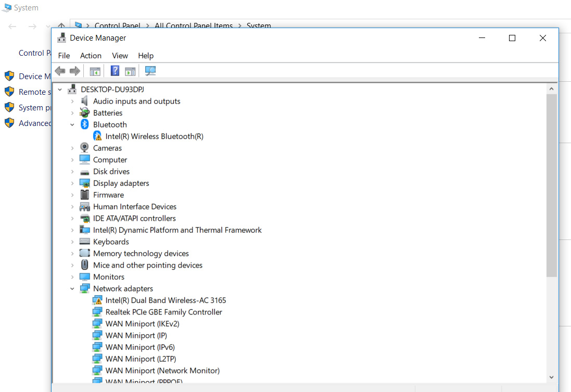Click All Control Panel Items breadcrumb
Viewport: 571px width, 392px height.
(193, 25)
